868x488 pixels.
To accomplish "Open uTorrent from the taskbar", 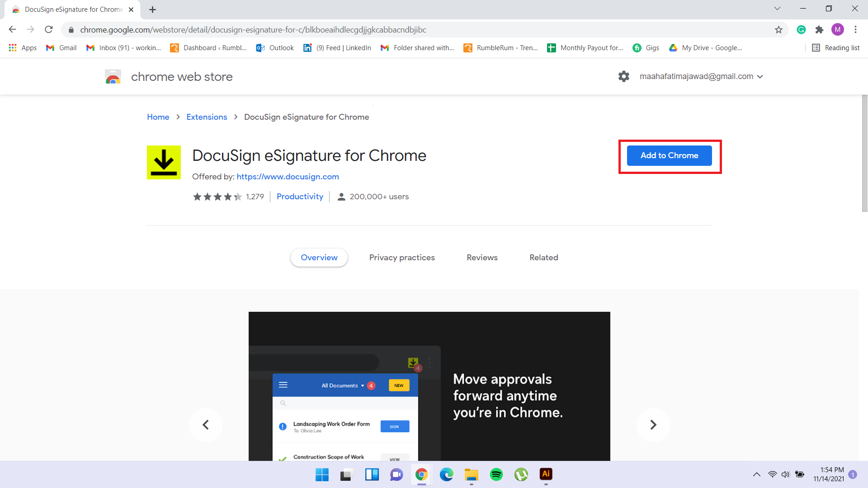I will (x=521, y=474).
